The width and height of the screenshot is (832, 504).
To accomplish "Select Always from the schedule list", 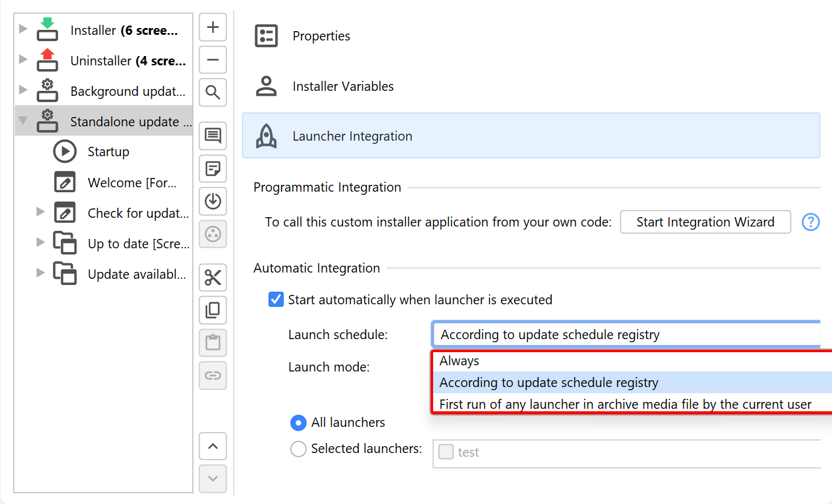I will [459, 361].
